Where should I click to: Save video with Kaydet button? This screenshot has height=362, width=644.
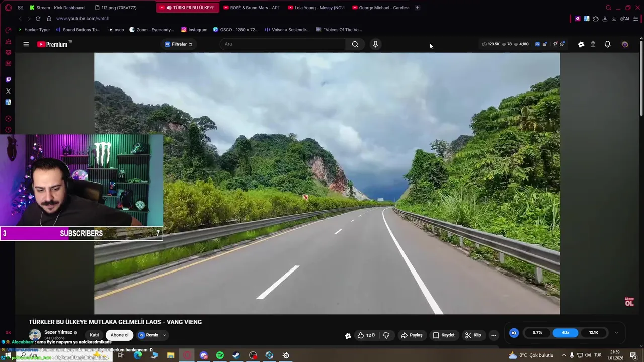click(444, 335)
